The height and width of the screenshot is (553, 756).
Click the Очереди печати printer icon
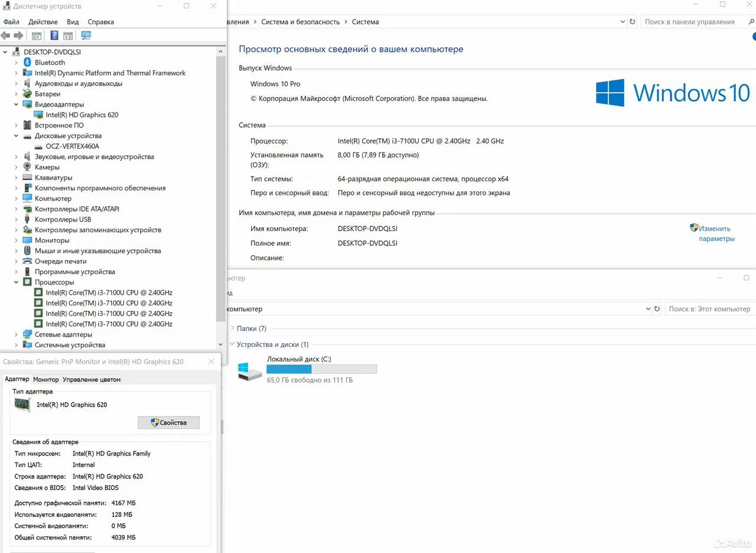pos(27,261)
